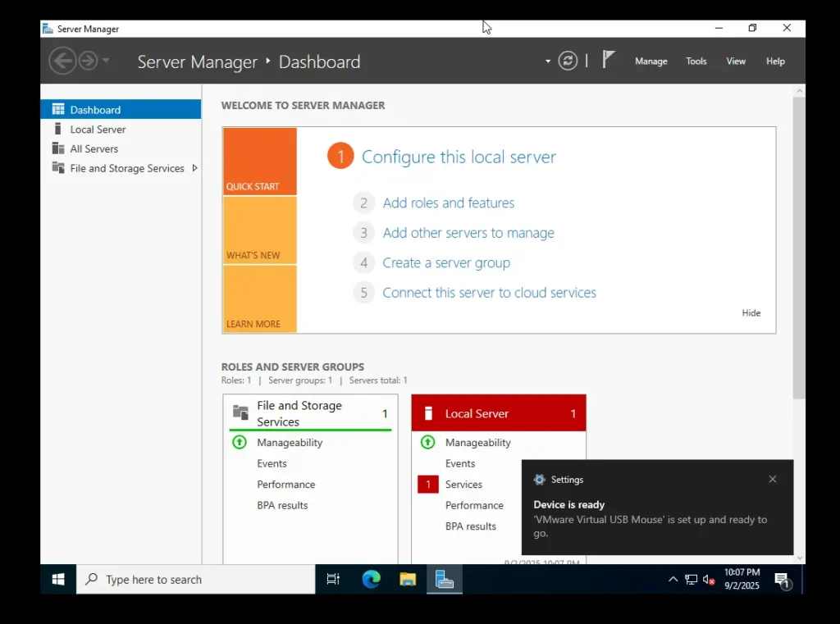The height and width of the screenshot is (624, 840).
Task: Click Manageability status icon in Local Server tile
Action: point(427,442)
